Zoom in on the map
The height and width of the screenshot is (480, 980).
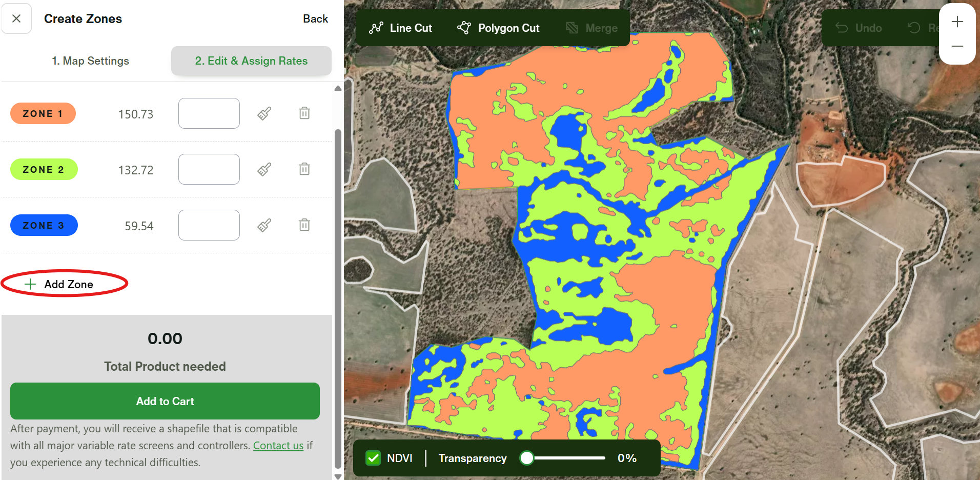tap(957, 22)
